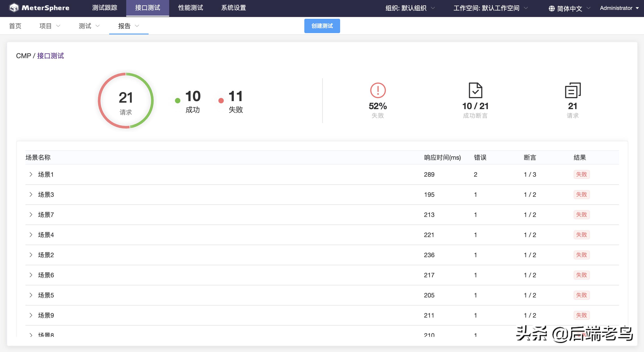644x352 pixels.
Task: Click the 错误 column header
Action: [480, 157]
